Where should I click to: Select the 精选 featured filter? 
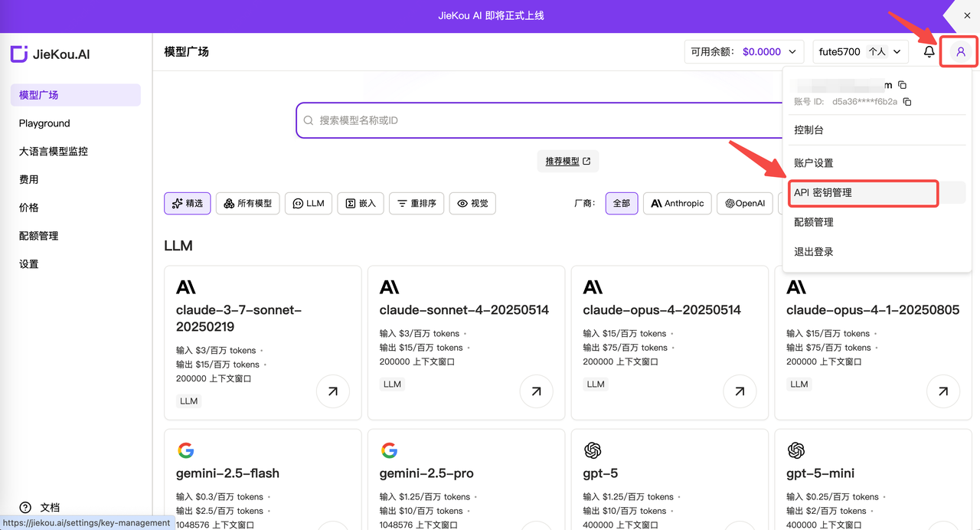click(x=188, y=203)
